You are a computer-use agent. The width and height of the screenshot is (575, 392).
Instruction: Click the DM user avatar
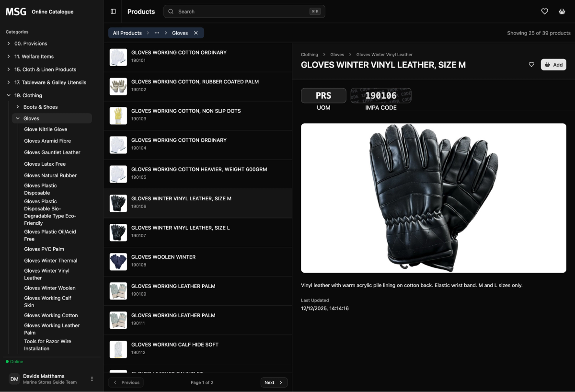coord(14,379)
